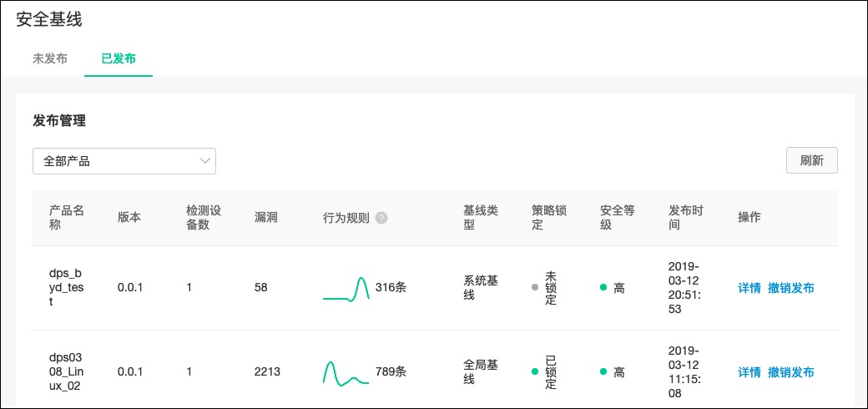This screenshot has height=409, width=868.
Task: Click the 789条 behavior rule count
Action: 391,372
